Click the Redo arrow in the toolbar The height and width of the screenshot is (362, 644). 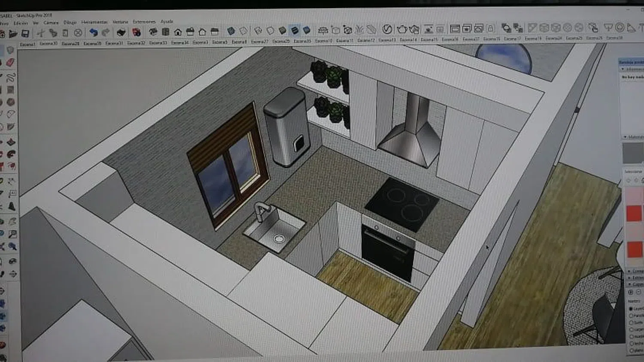coord(105,33)
